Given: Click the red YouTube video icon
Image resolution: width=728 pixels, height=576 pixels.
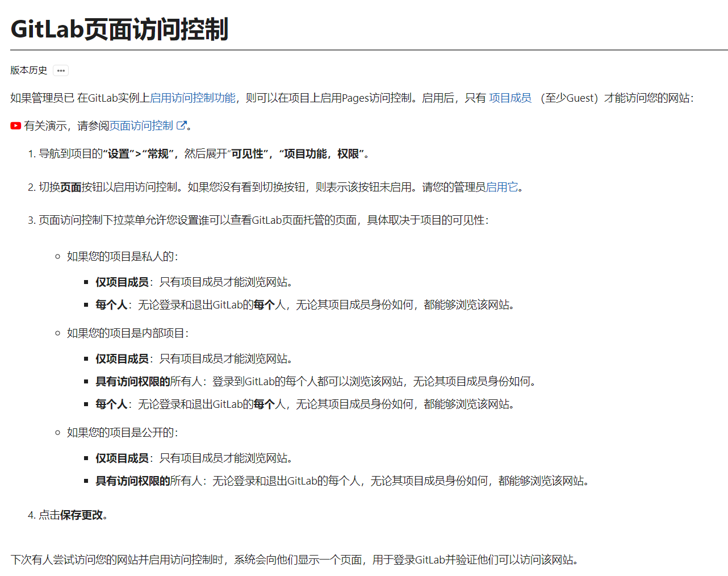Looking at the screenshot, I should click(x=16, y=126).
